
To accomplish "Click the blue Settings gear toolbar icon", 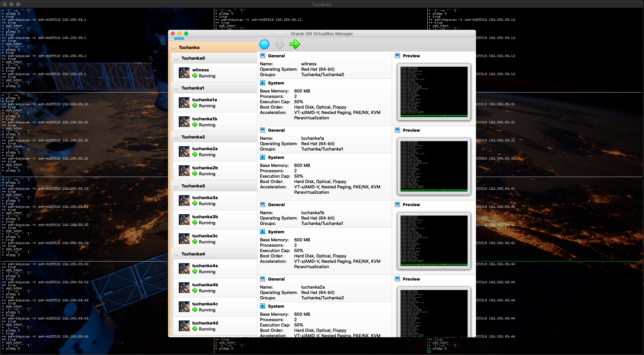I will tap(264, 44).
